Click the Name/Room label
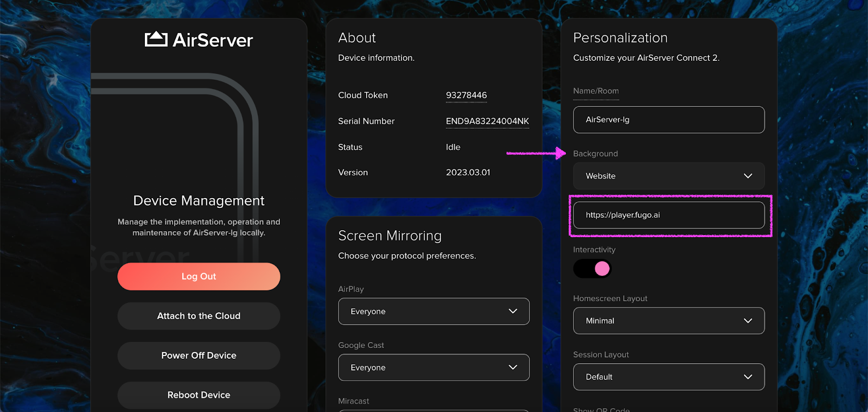This screenshot has width=868, height=412. (596, 91)
